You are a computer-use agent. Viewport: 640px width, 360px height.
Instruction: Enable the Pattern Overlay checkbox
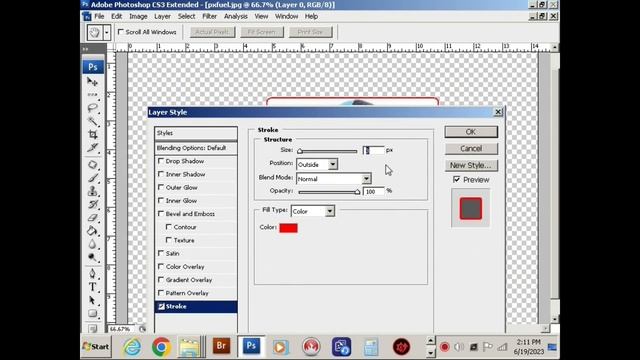[x=161, y=293]
